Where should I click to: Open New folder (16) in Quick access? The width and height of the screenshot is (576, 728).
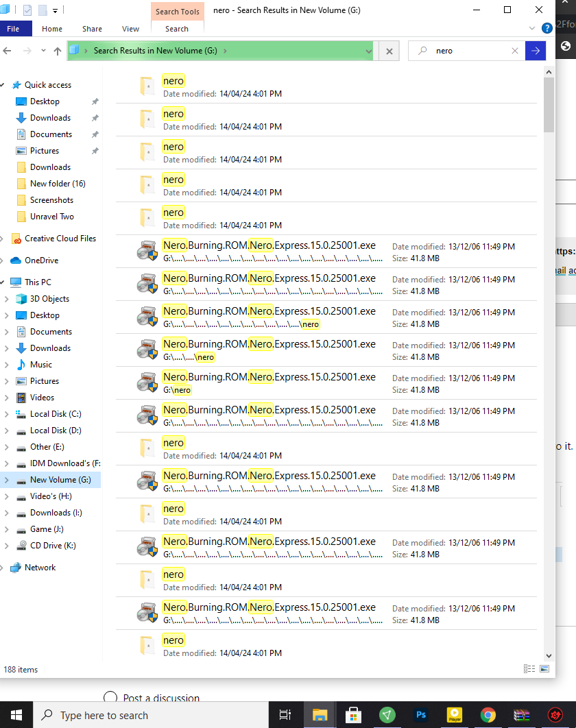click(58, 184)
